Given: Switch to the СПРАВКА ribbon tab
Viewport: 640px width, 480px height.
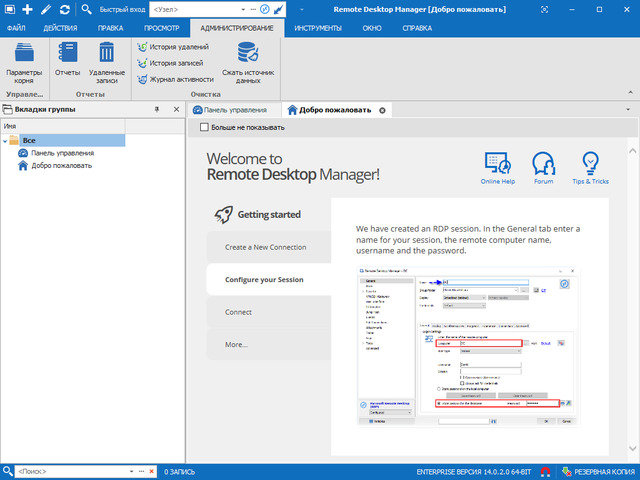Looking at the screenshot, I should 417,28.
